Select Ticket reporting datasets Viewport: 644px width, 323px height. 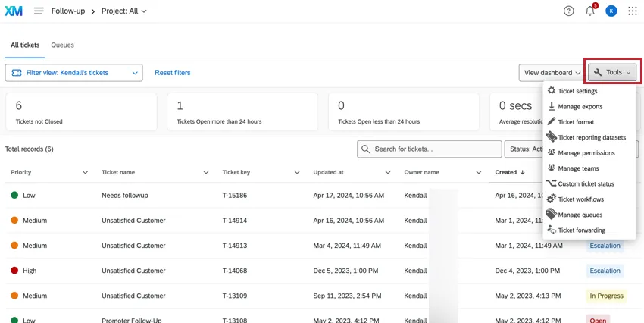click(x=592, y=138)
